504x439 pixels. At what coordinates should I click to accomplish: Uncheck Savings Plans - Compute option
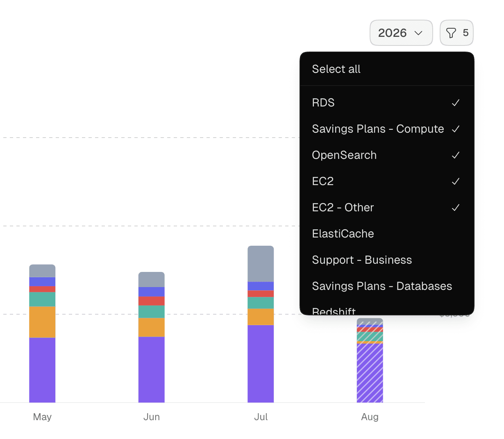click(x=387, y=129)
